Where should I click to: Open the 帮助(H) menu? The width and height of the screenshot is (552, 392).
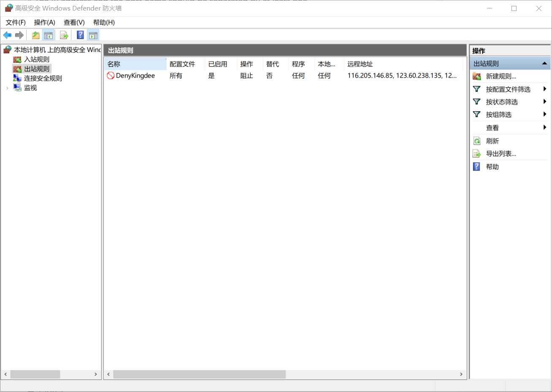coord(104,22)
